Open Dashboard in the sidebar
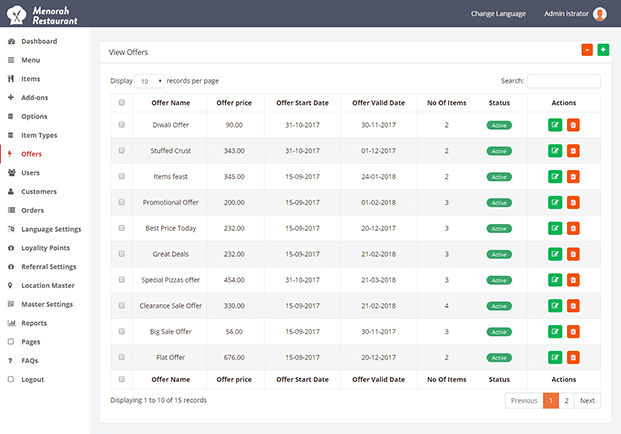The width and height of the screenshot is (621, 434). pyautogui.click(x=39, y=41)
